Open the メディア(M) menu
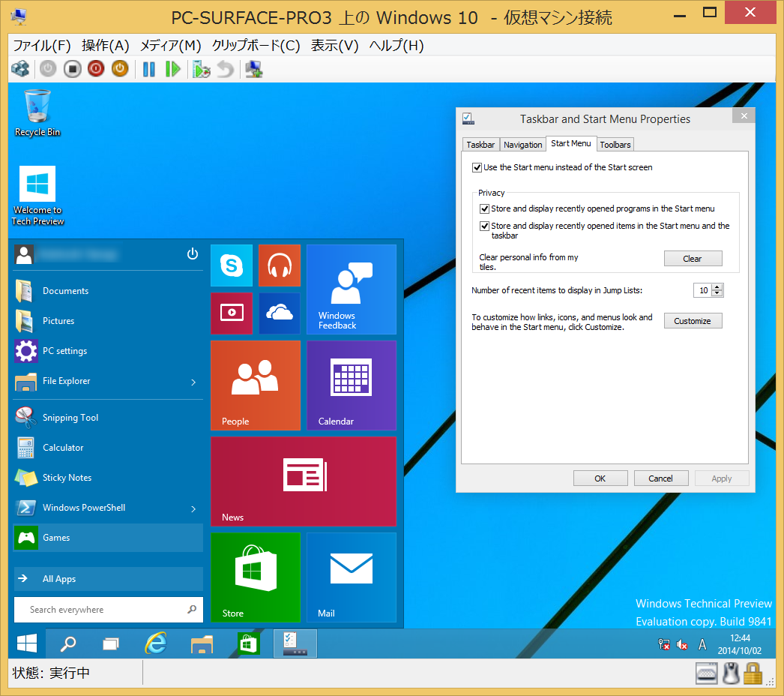Image resolution: width=784 pixels, height=696 pixels. 170,46
